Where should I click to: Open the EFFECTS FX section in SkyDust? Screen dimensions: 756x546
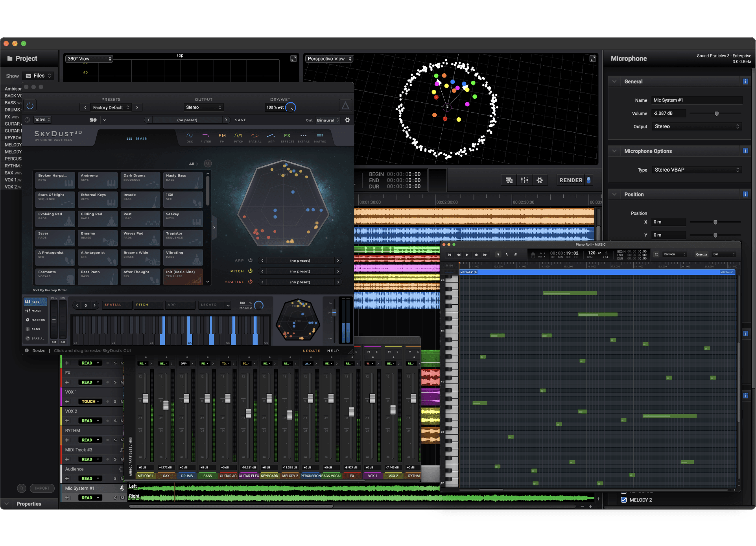tap(288, 137)
